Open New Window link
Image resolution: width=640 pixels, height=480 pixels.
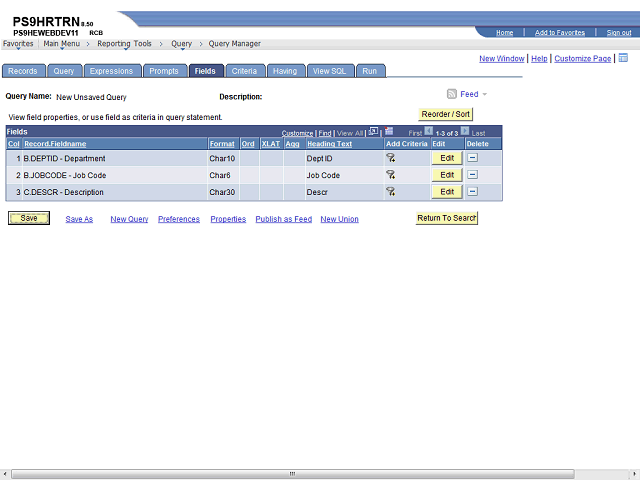pos(502,58)
